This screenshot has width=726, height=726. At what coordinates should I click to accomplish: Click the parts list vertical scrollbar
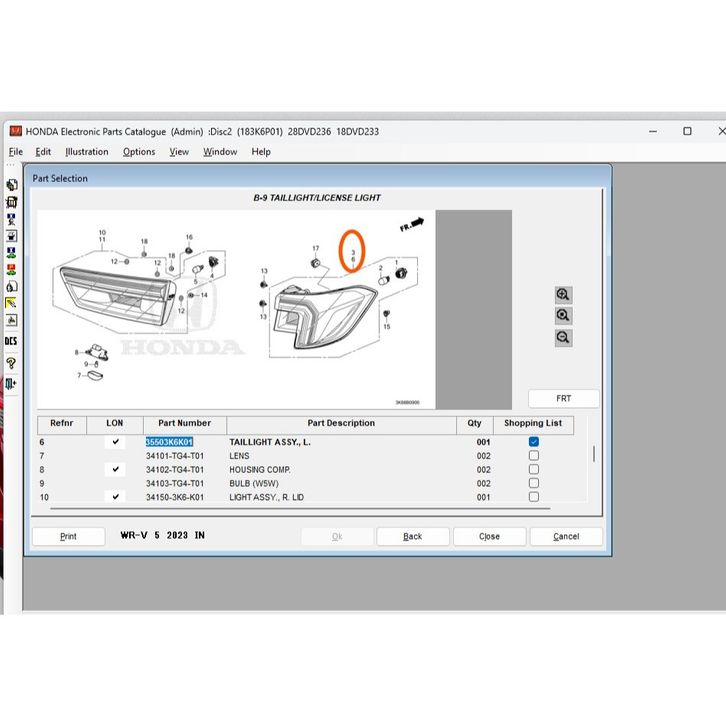[x=594, y=455]
